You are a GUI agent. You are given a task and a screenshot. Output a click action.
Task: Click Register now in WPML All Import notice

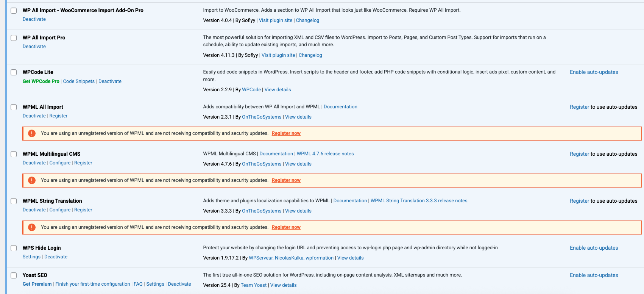click(x=286, y=133)
